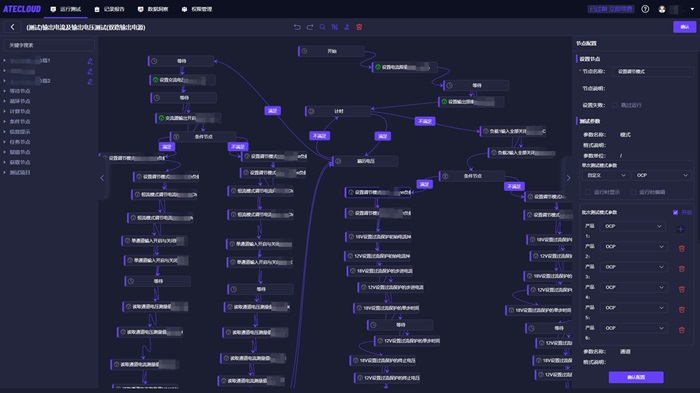This screenshot has width=700, height=393.
Task: Click the plus icon to add product row
Action: click(680, 229)
